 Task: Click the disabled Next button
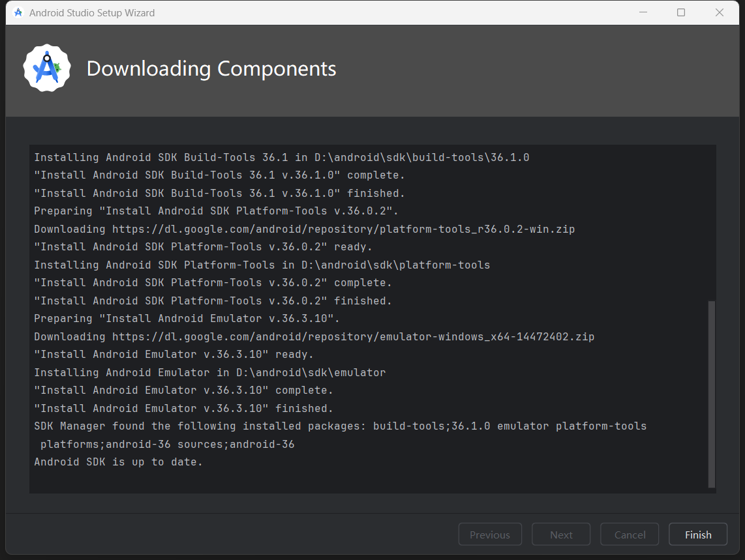click(x=561, y=535)
